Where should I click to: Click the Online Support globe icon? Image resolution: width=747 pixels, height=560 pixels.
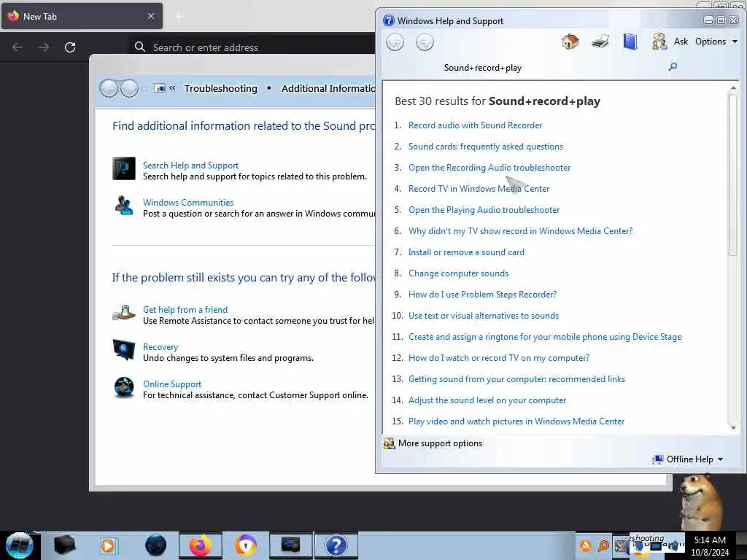(124, 387)
